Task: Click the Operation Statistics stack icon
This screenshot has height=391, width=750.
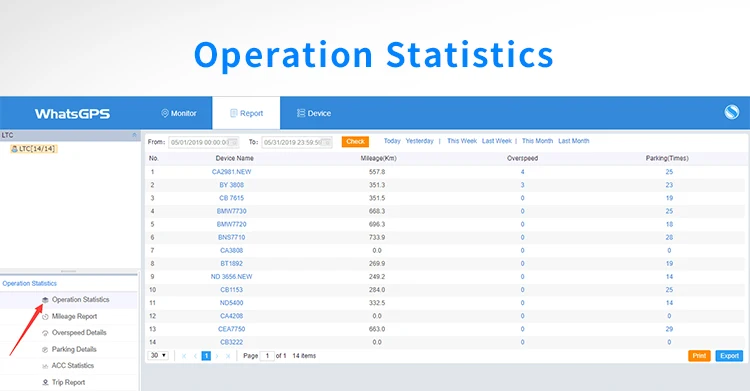Action: point(45,300)
